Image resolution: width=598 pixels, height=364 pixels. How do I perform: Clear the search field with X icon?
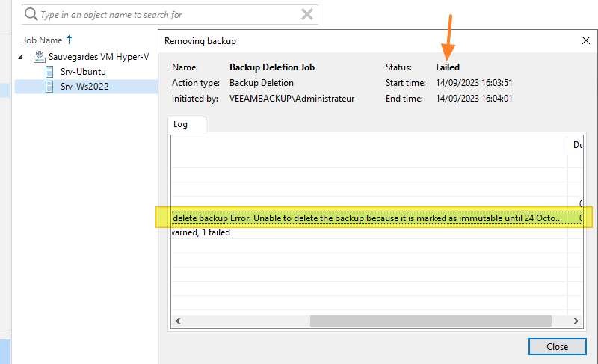point(307,14)
